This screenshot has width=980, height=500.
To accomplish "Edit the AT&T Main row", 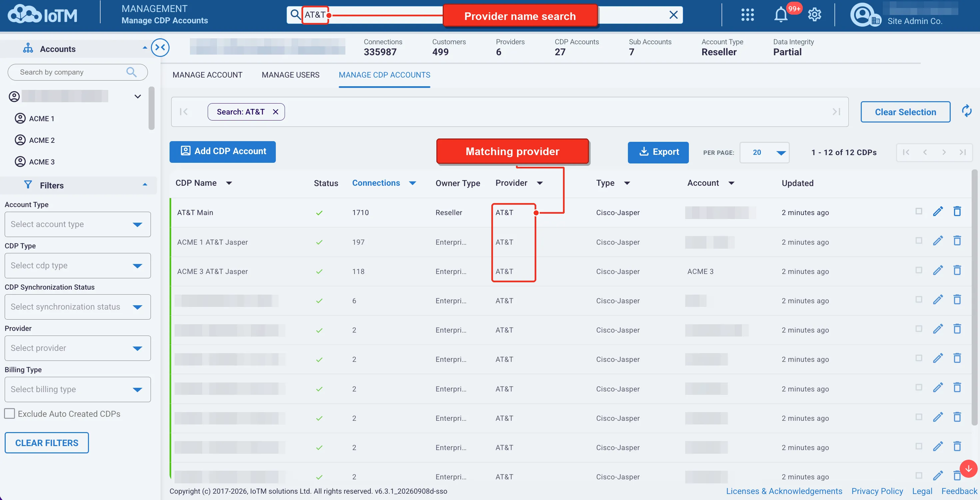I will [x=938, y=211].
